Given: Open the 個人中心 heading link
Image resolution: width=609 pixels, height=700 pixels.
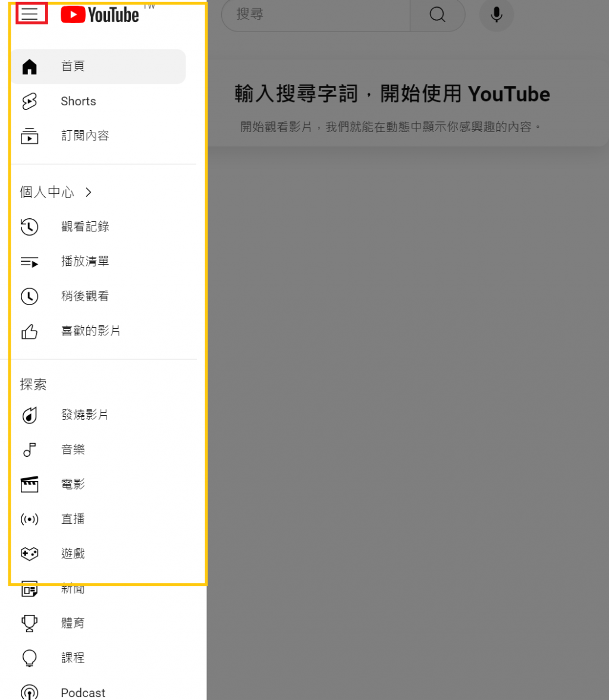Looking at the screenshot, I should tap(47, 193).
